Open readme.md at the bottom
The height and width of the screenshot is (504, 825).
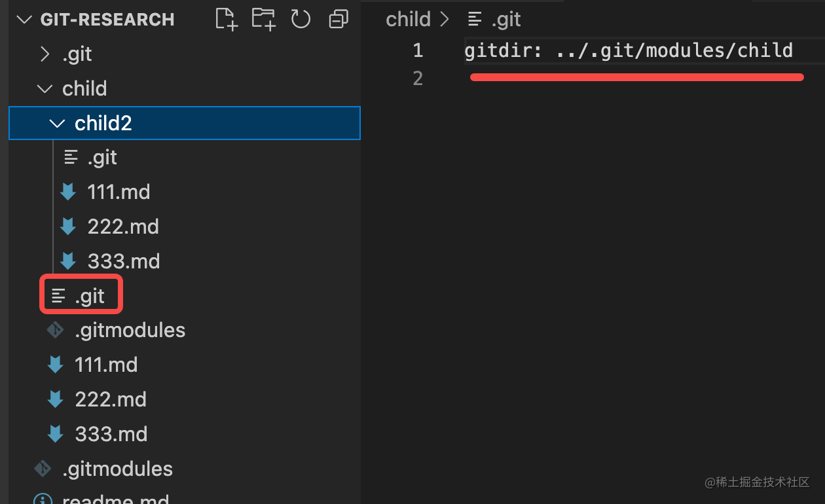tap(117, 499)
